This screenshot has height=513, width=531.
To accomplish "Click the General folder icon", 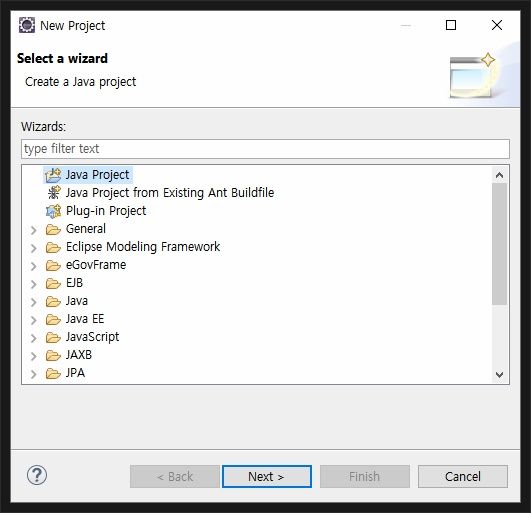I will click(53, 229).
